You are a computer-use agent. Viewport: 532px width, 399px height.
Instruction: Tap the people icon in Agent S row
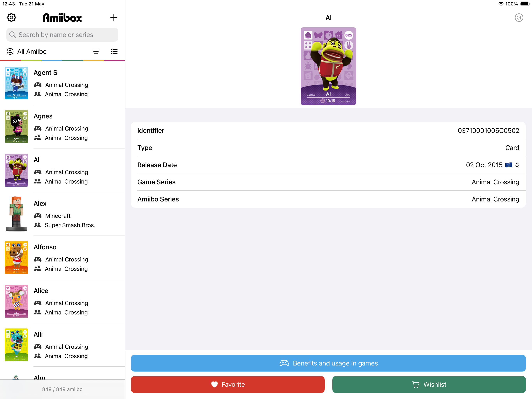coord(38,94)
